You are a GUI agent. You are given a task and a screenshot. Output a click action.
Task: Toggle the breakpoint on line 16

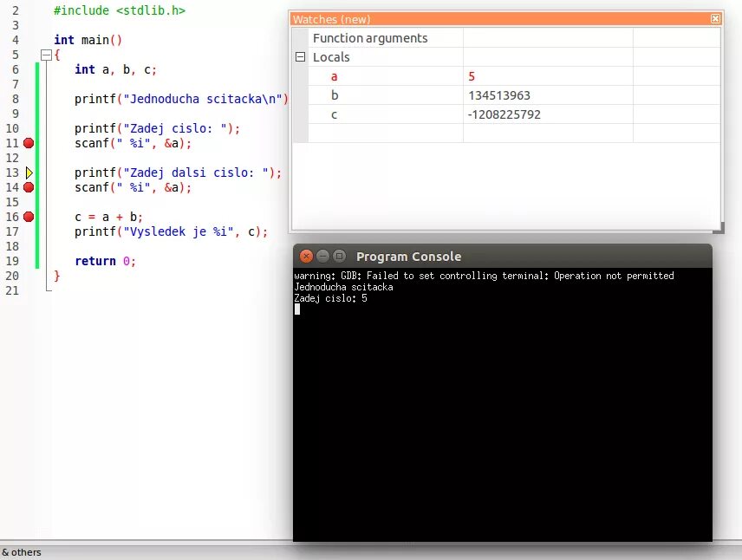27,217
